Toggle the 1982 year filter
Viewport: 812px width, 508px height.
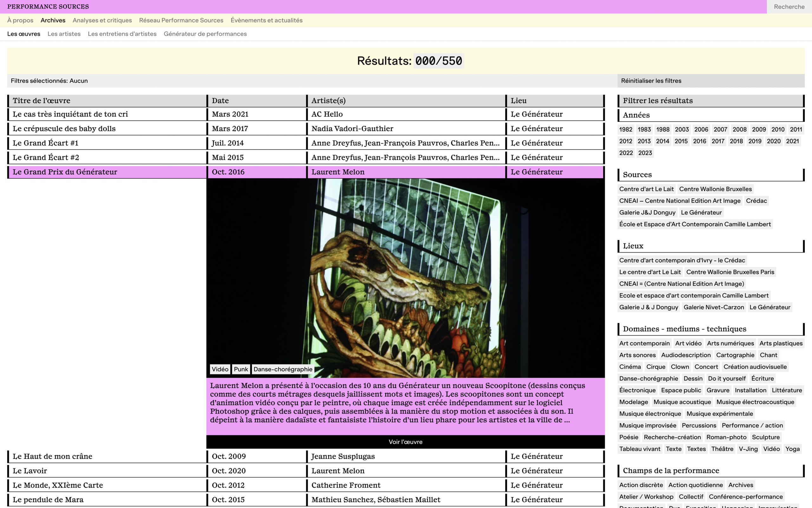click(625, 129)
